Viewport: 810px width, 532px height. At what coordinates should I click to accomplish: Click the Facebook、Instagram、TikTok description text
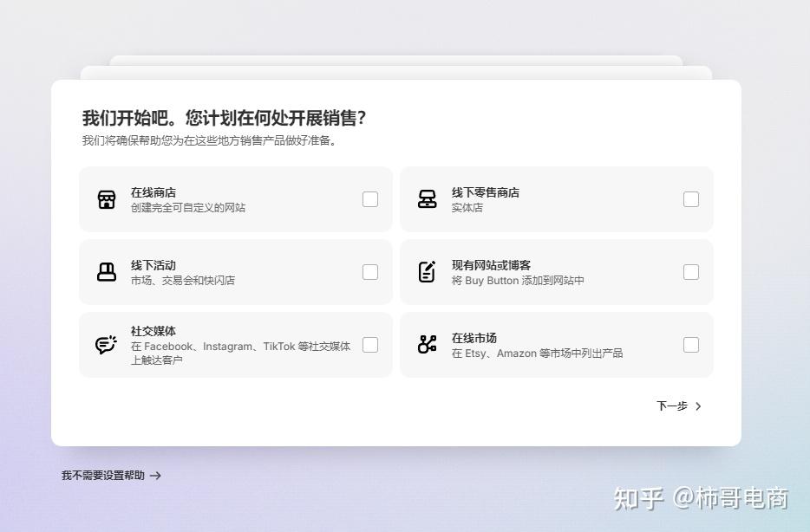pyautogui.click(x=241, y=353)
